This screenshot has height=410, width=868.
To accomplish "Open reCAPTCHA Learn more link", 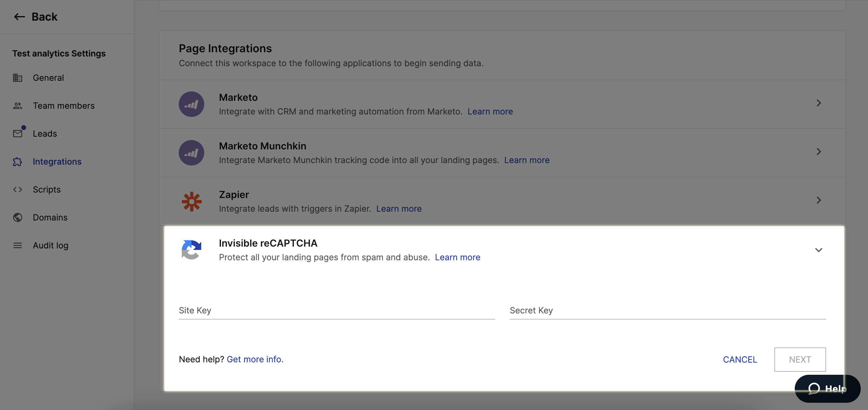I will (x=457, y=257).
